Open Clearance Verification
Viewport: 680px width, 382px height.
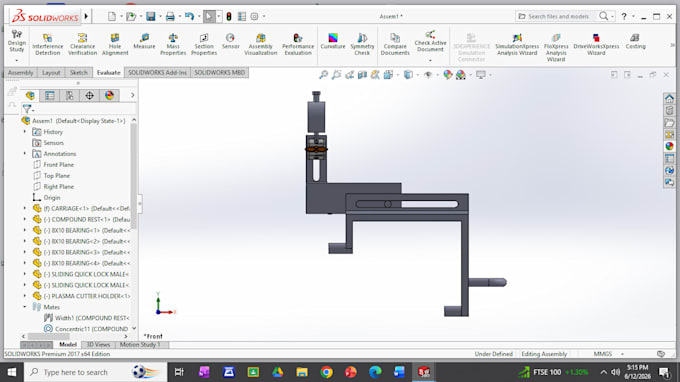pos(82,44)
